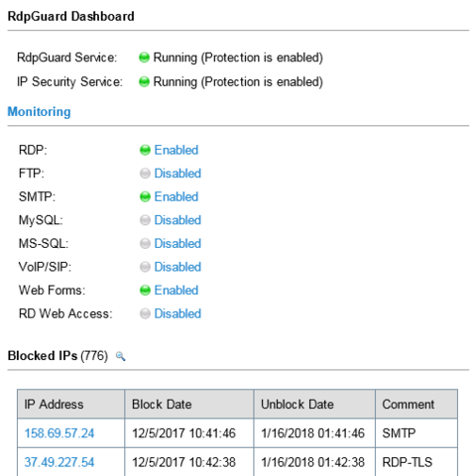The width and height of the screenshot is (473, 476).
Task: Click the magnifier icon next to Blocked IPs
Action: (120, 356)
